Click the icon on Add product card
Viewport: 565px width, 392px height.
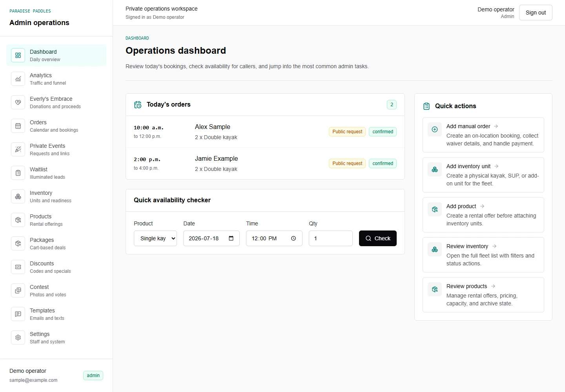[x=435, y=209]
